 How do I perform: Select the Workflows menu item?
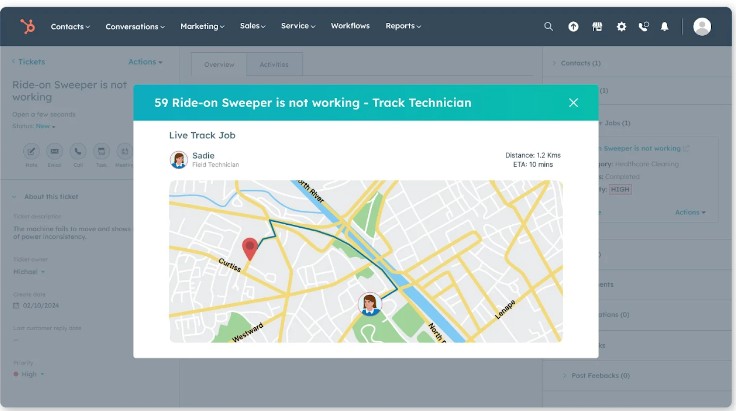[350, 27]
